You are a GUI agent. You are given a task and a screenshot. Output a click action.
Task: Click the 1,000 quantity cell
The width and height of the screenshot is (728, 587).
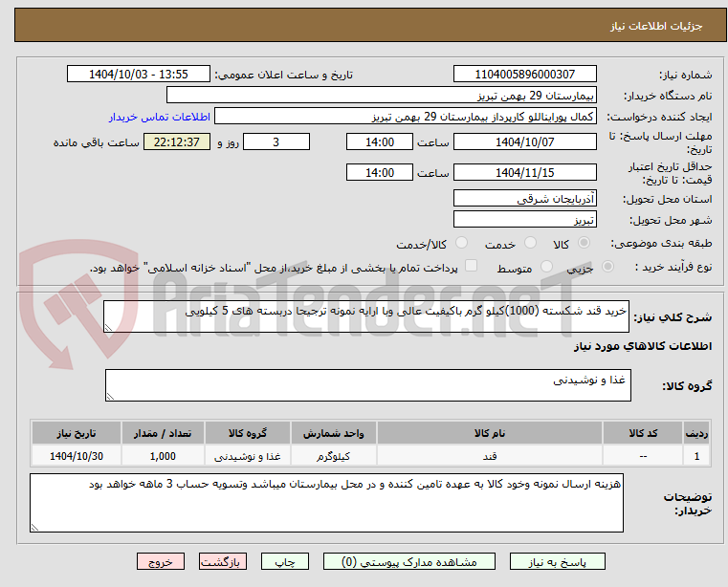click(163, 456)
